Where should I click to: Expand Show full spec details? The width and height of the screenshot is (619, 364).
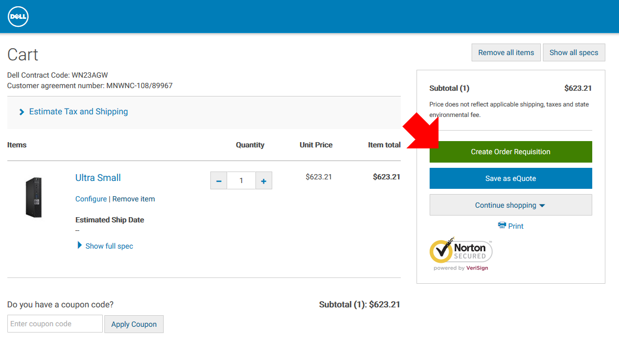pos(109,246)
